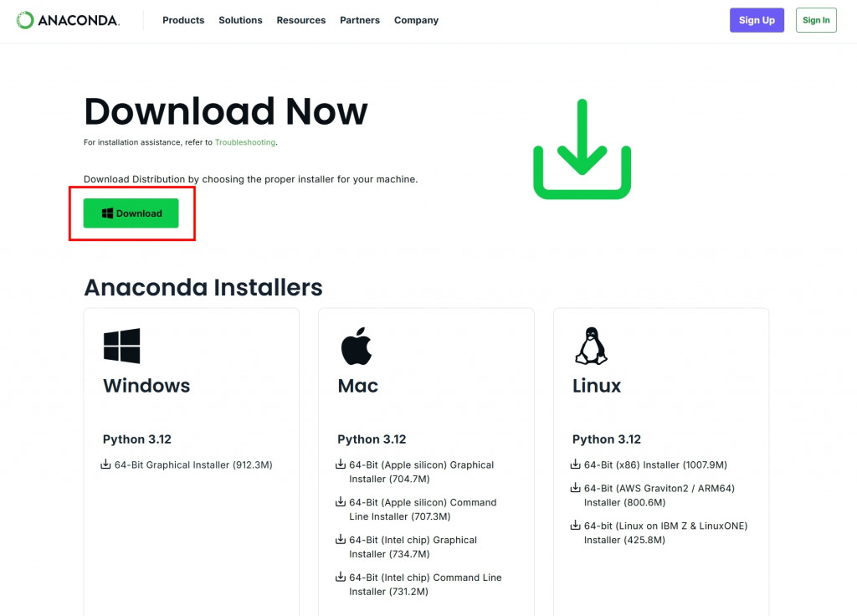
Task: Click the Windows heading in installers card
Action: (x=146, y=386)
